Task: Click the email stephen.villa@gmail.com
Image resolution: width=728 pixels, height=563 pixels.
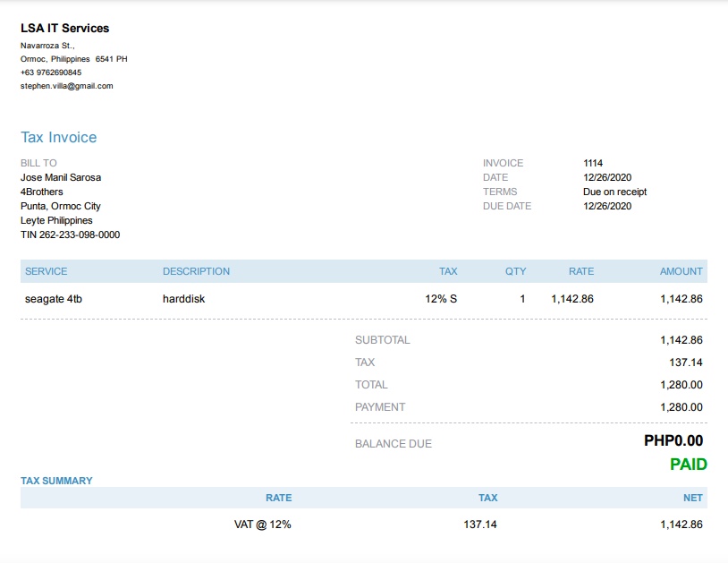Action: click(x=67, y=86)
